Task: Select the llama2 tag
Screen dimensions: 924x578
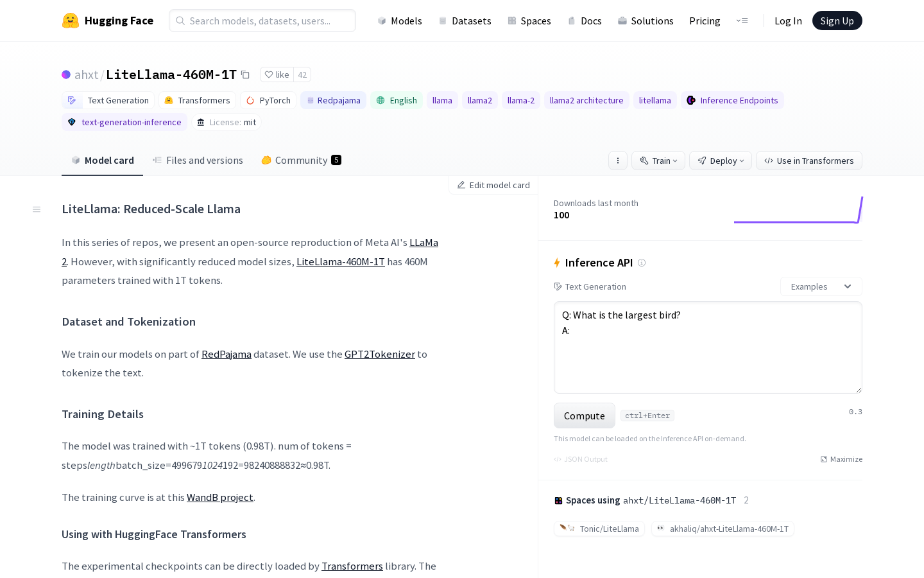Action: coord(480,100)
